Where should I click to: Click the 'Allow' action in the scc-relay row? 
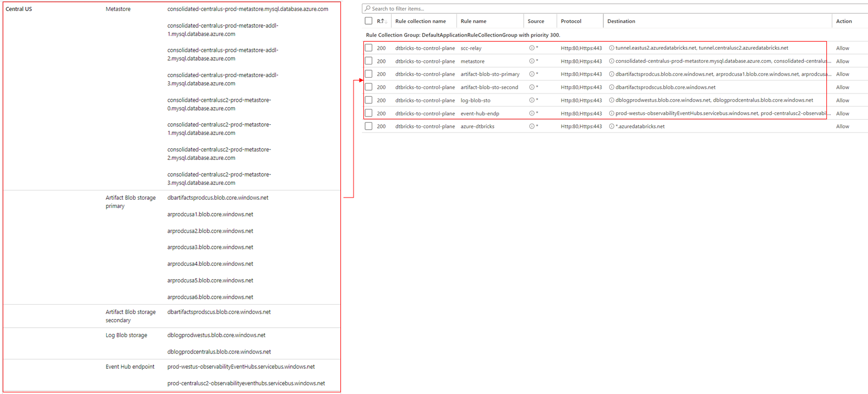(x=843, y=48)
